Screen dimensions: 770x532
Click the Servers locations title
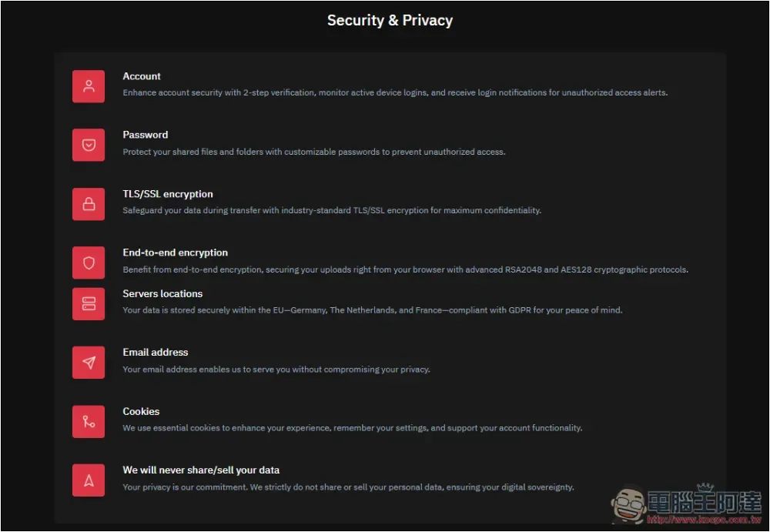pyautogui.click(x=162, y=294)
